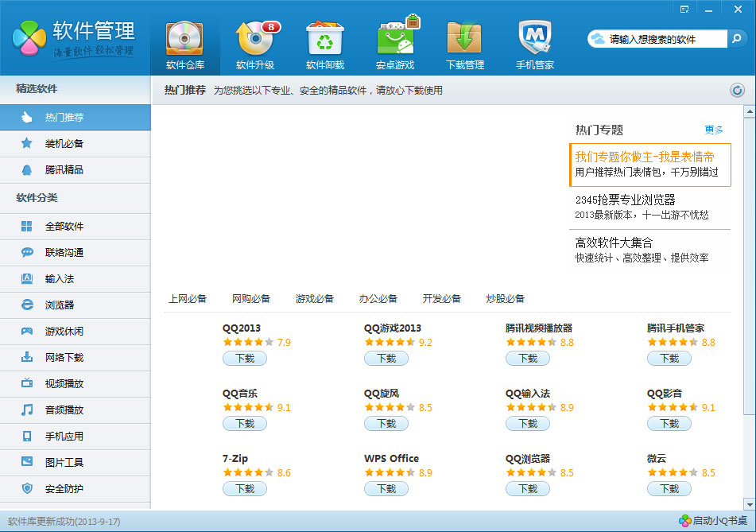The height and width of the screenshot is (532, 756).
Task: Download 7-Zip
Action: [x=245, y=488]
